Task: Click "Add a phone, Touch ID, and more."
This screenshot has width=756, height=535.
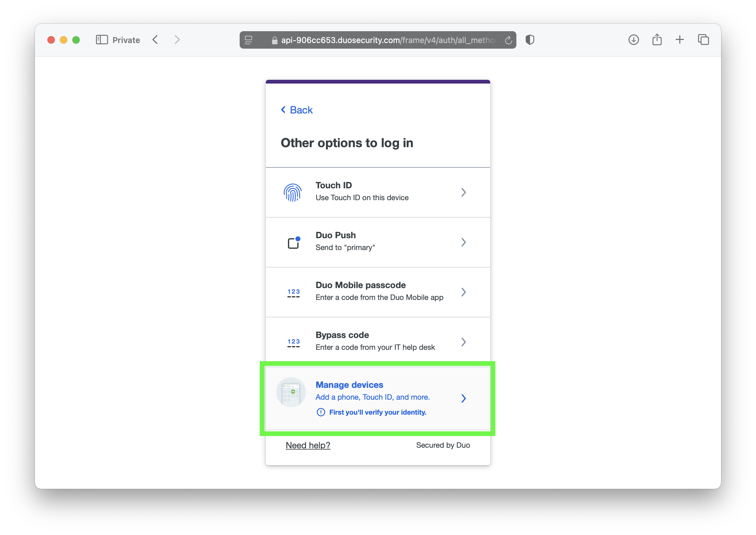Action: [373, 397]
